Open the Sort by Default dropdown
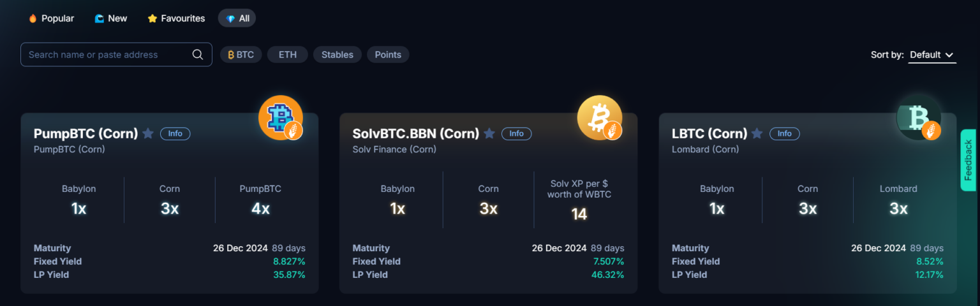 tap(932, 55)
